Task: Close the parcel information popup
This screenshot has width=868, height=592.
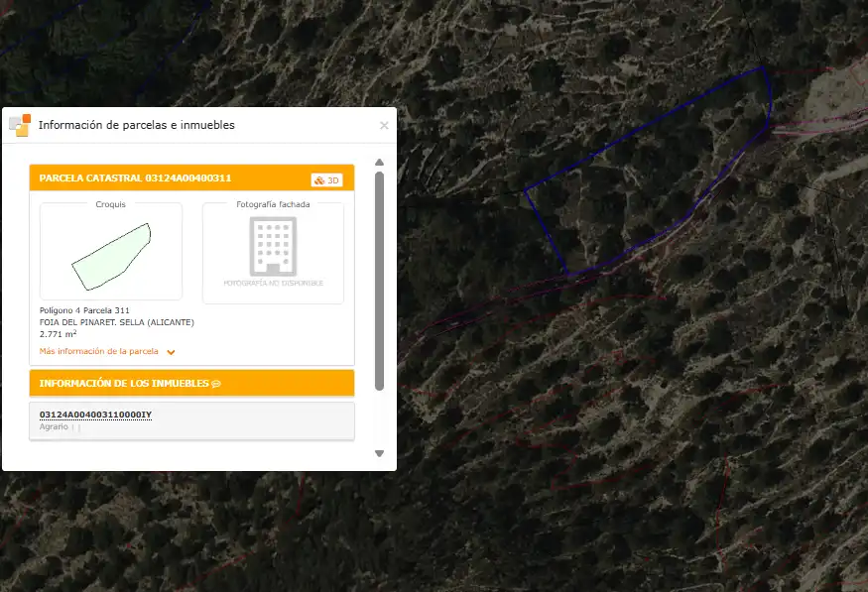Action: click(384, 126)
